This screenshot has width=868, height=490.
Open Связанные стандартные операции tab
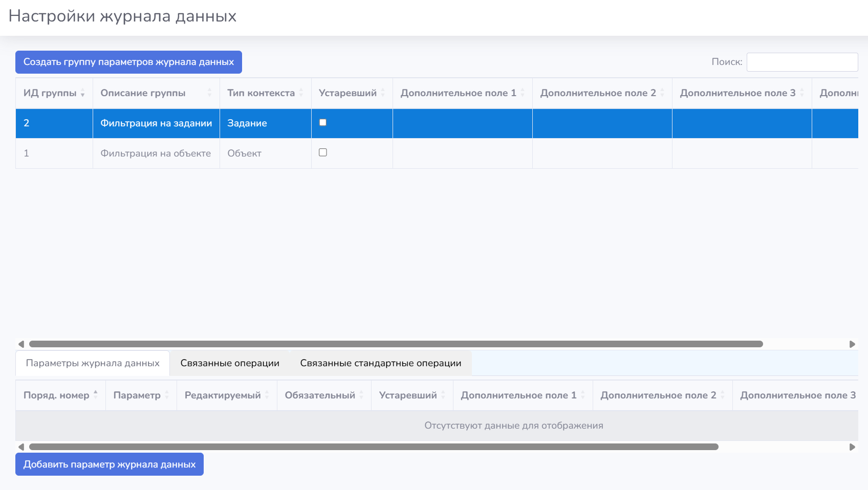(381, 363)
